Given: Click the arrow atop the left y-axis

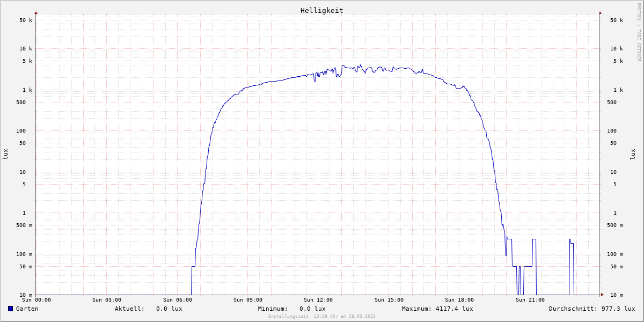Looking at the screenshot, I should [x=36, y=12].
